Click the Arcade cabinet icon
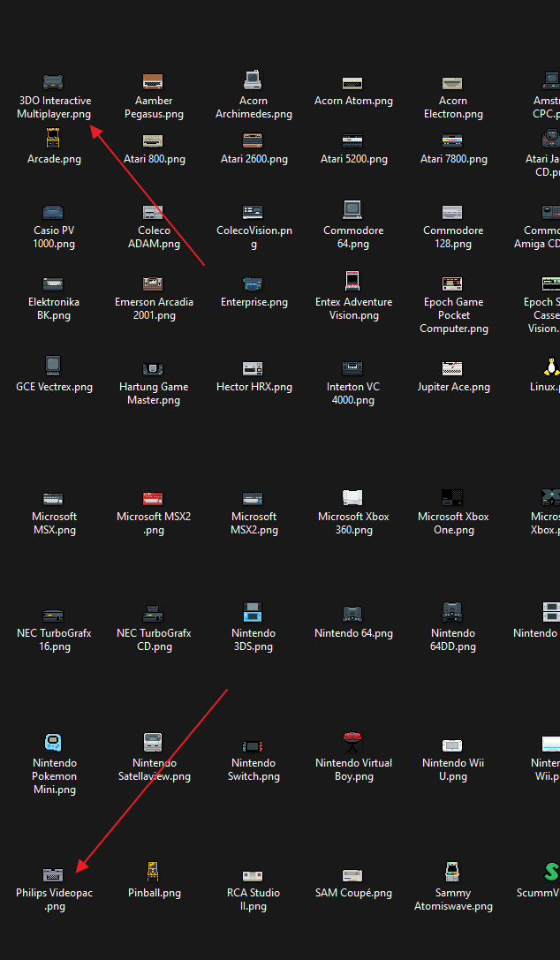560x960 pixels. (x=53, y=138)
